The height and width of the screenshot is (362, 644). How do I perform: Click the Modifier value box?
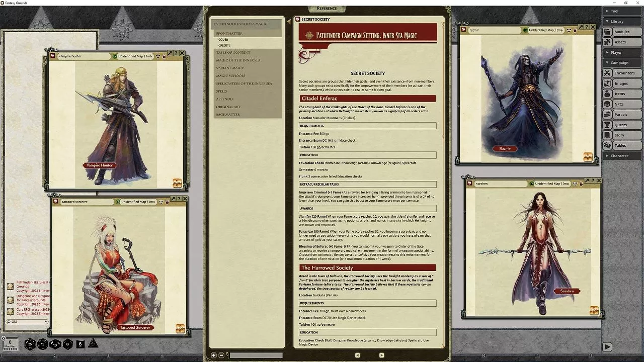(11, 344)
